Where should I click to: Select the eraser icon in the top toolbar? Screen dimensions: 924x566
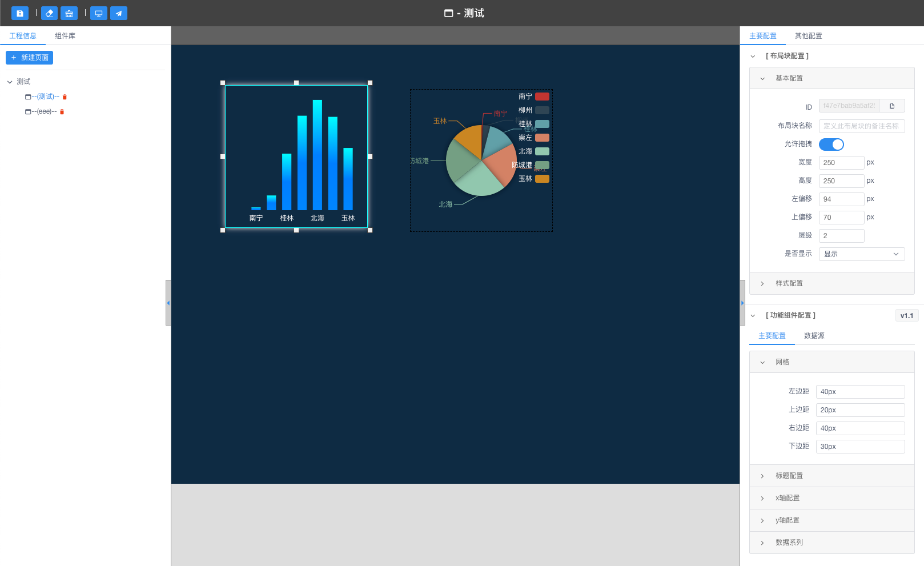click(49, 13)
